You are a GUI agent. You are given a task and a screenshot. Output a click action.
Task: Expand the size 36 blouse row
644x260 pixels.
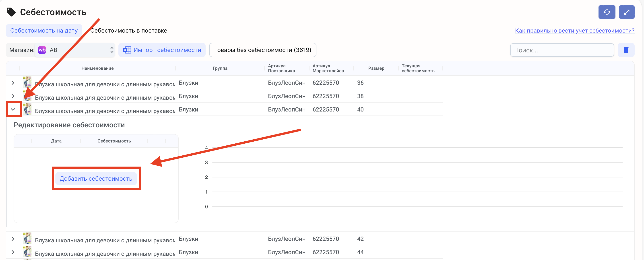[x=13, y=83]
